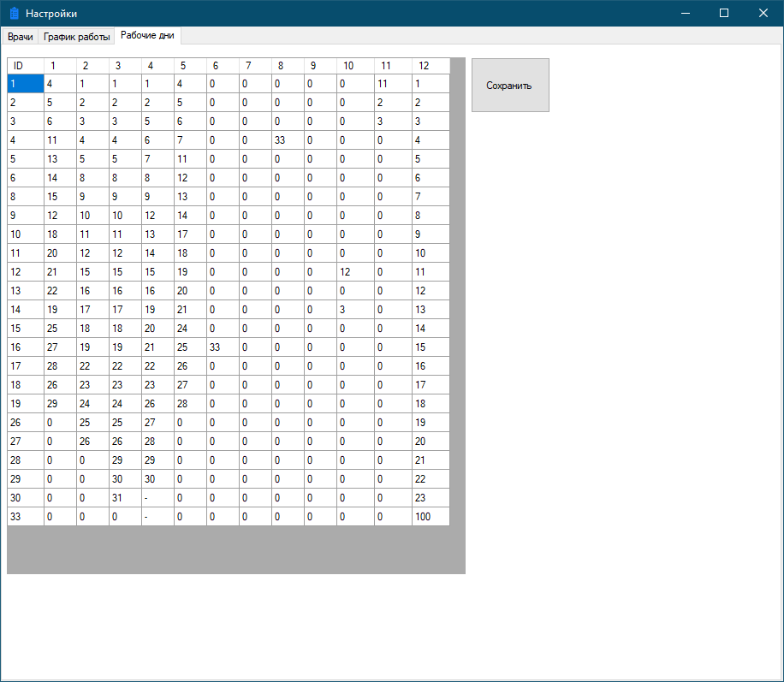Switch to the Врачи tab
Image resolution: width=784 pixels, height=682 pixels.
click(20, 37)
